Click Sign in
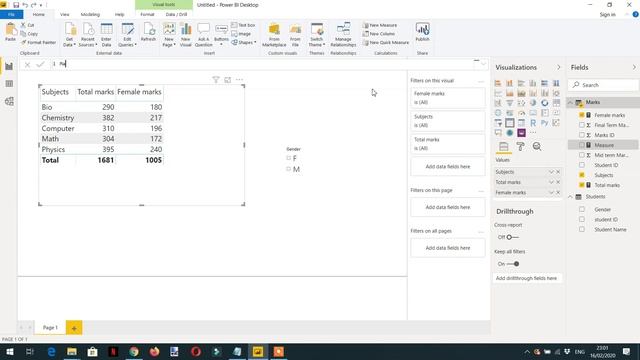 pyautogui.click(x=607, y=15)
